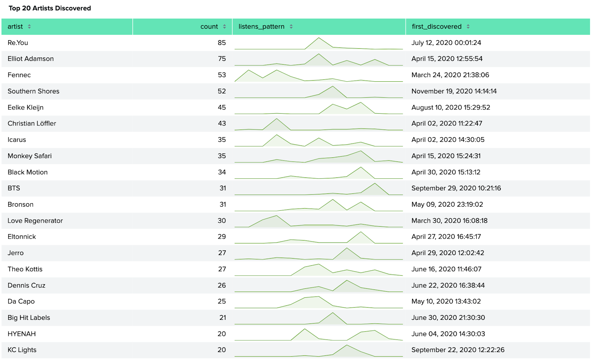Click the Theo Kottis sparkline chart
This screenshot has width=594, height=364.
pyautogui.click(x=319, y=270)
